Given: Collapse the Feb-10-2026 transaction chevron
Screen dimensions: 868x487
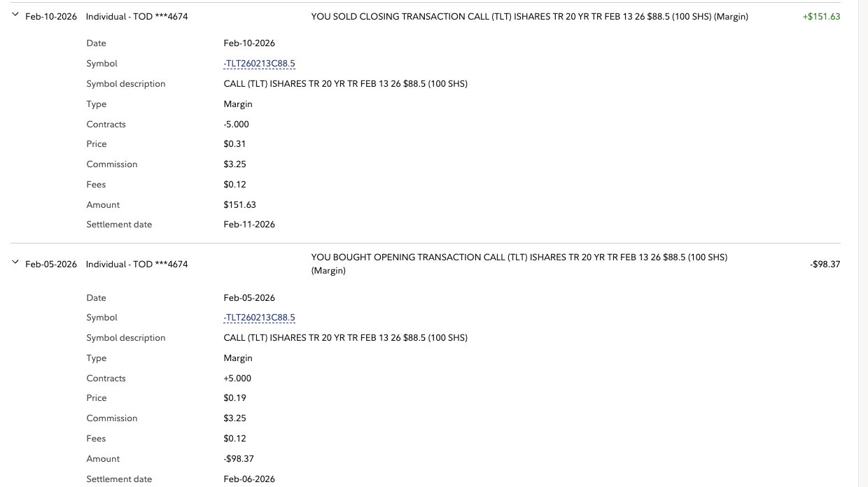Looking at the screenshot, I should 15,15.
